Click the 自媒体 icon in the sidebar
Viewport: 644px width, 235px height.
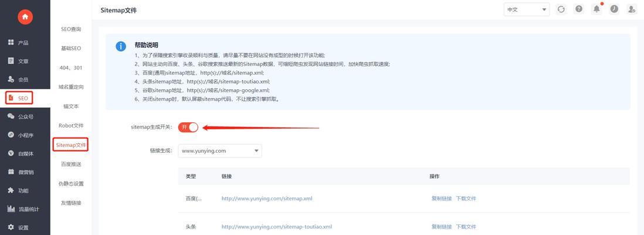(11, 153)
